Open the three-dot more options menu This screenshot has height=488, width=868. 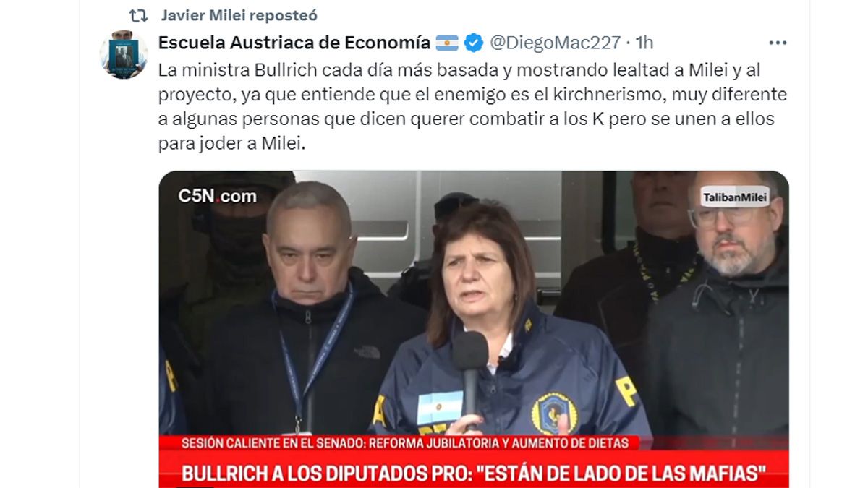click(x=778, y=43)
